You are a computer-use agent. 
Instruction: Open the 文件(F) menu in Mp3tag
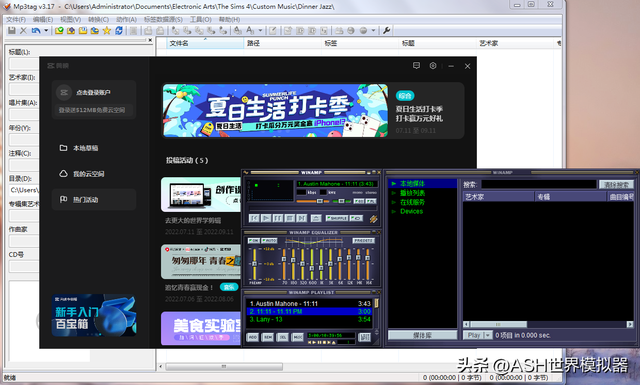(16, 19)
